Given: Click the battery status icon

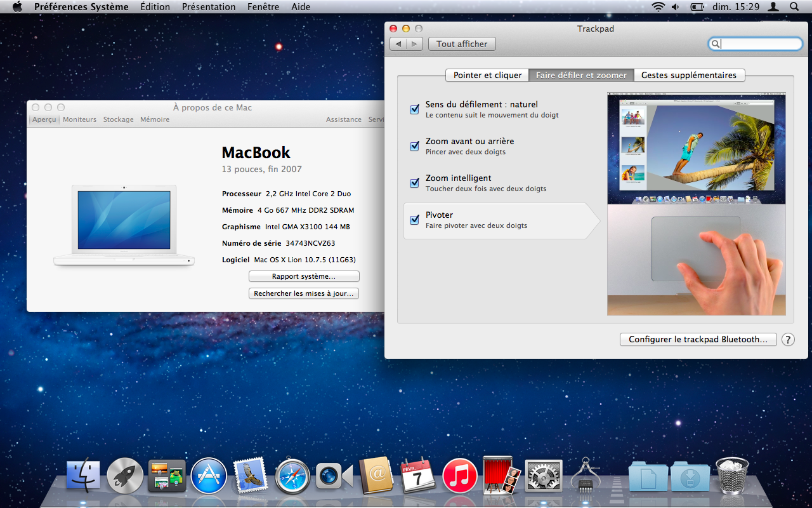Looking at the screenshot, I should click(x=697, y=7).
